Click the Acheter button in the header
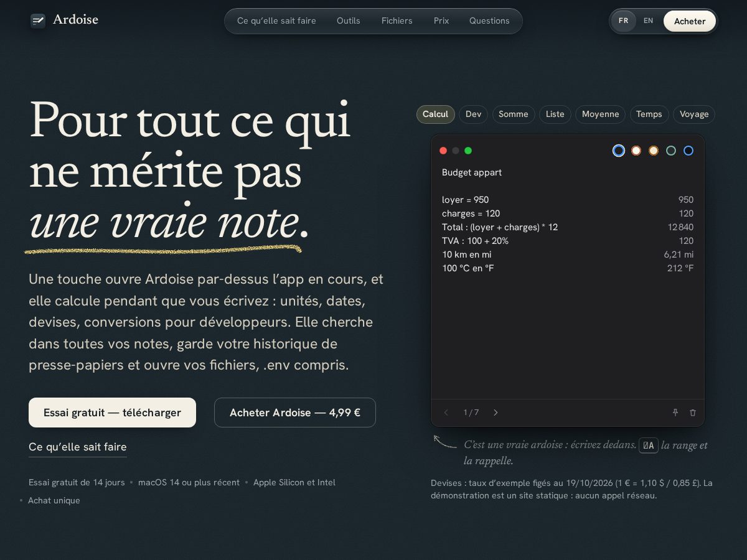Image resolution: width=747 pixels, height=560 pixels. (690, 21)
